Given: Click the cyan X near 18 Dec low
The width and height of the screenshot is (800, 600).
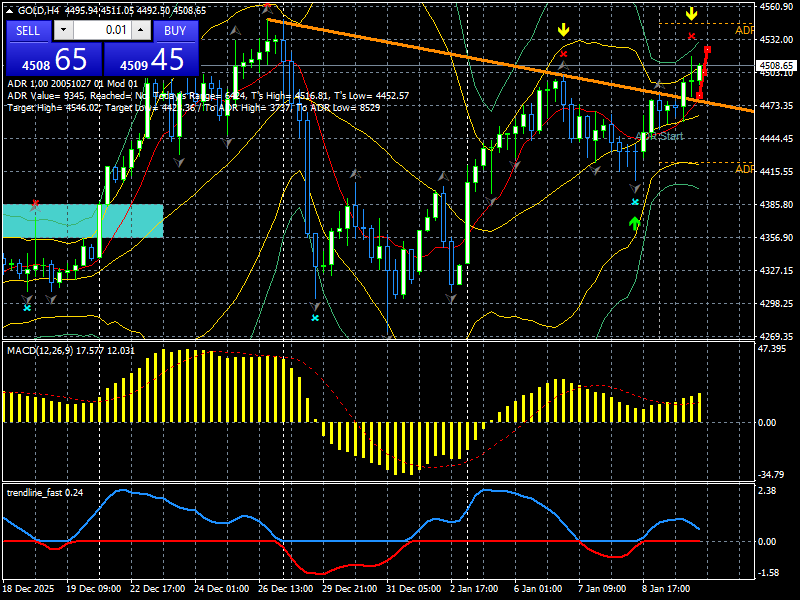Looking at the screenshot, I should click(27, 308).
